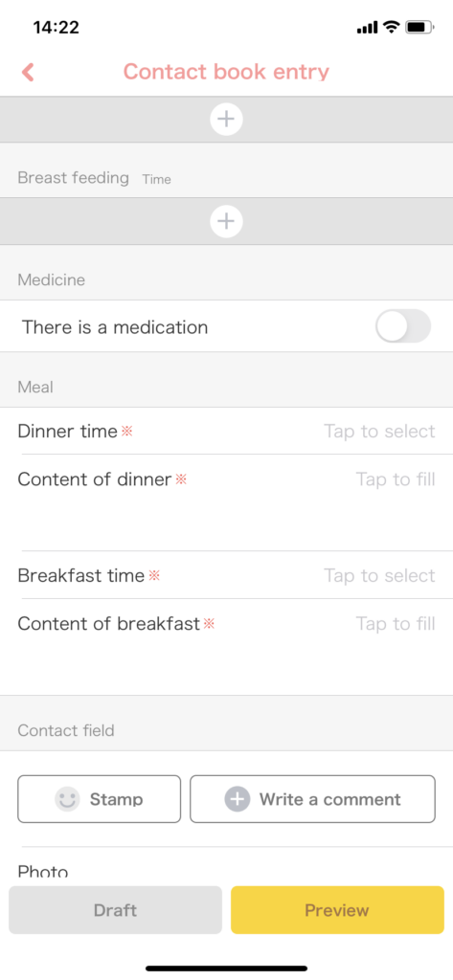Screen dimensions: 453x980
Task: Tap the plus icon above Breast feeding
Action: tap(226, 119)
